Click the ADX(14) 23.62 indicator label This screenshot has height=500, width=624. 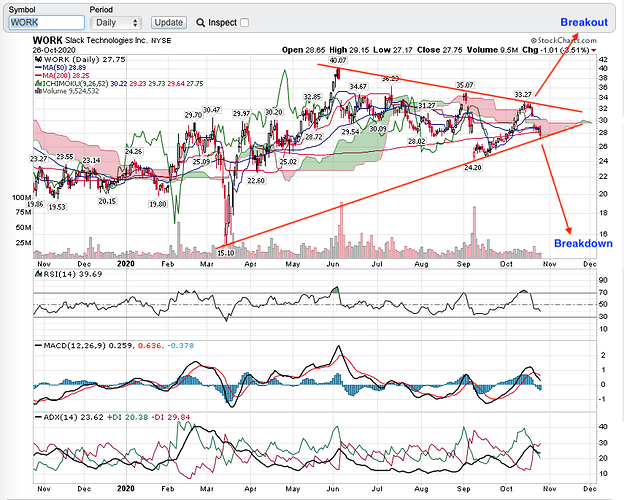click(x=69, y=417)
